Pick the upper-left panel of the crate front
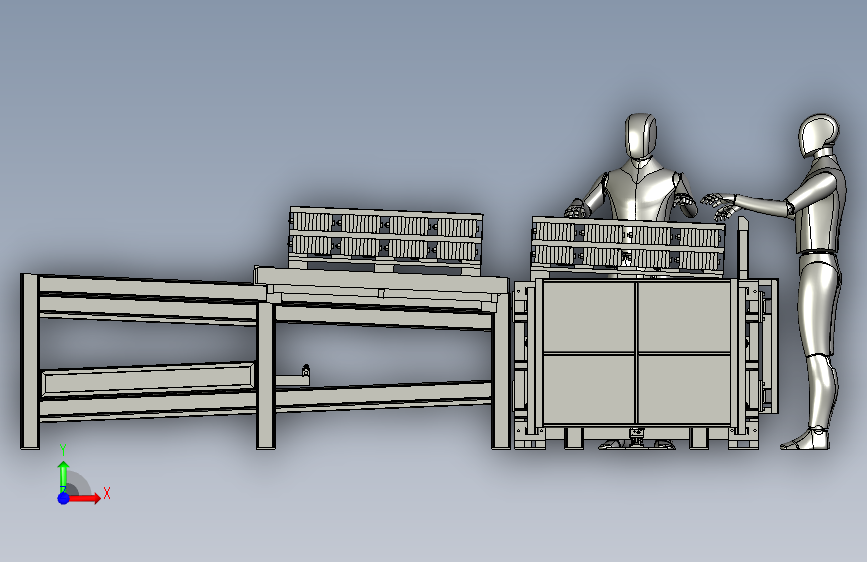 tap(589, 316)
